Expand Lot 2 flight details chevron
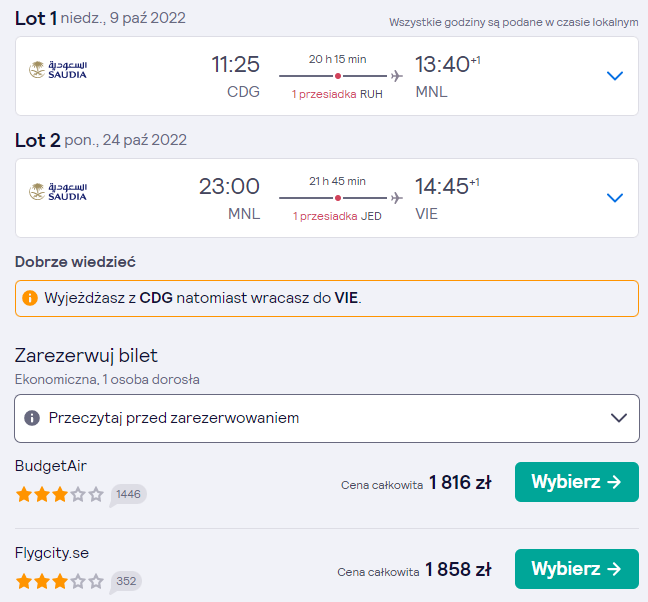The height and width of the screenshot is (602, 648). click(615, 198)
